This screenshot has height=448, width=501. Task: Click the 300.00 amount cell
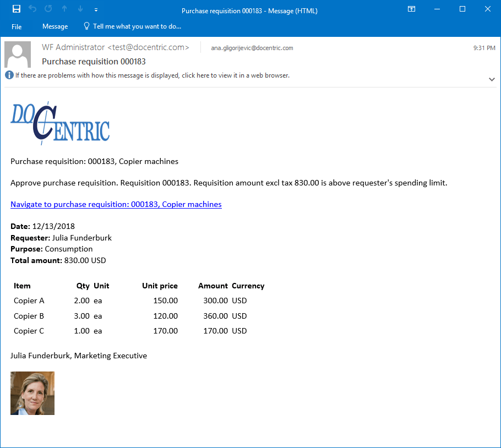click(x=216, y=301)
